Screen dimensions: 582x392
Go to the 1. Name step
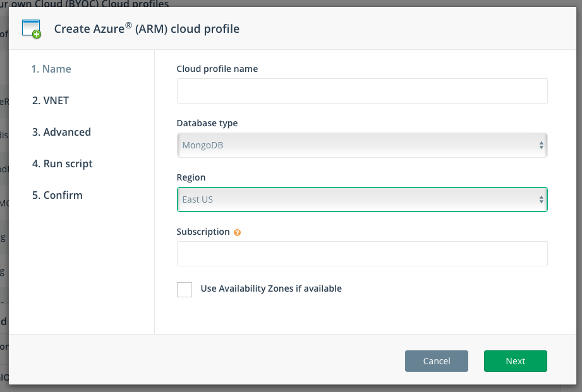pyautogui.click(x=51, y=69)
